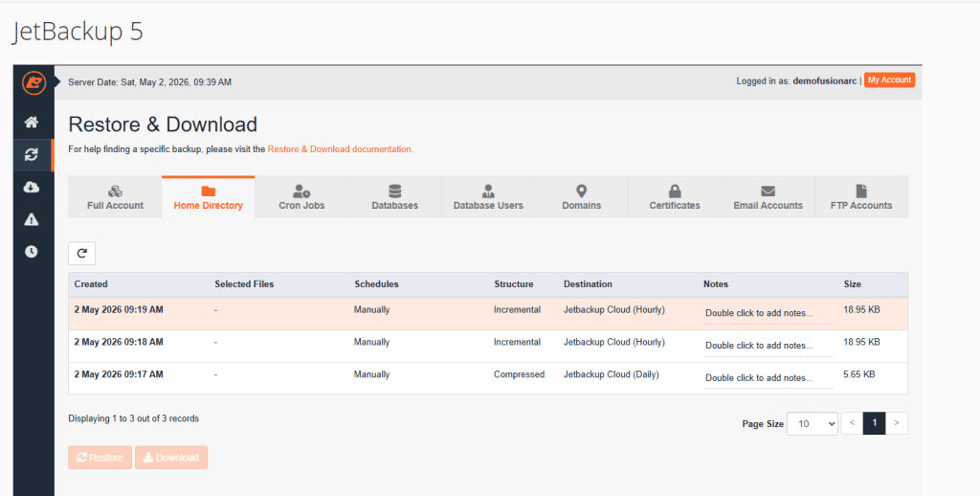The width and height of the screenshot is (980, 496).
Task: Click the Destination column header
Action: [x=589, y=284]
